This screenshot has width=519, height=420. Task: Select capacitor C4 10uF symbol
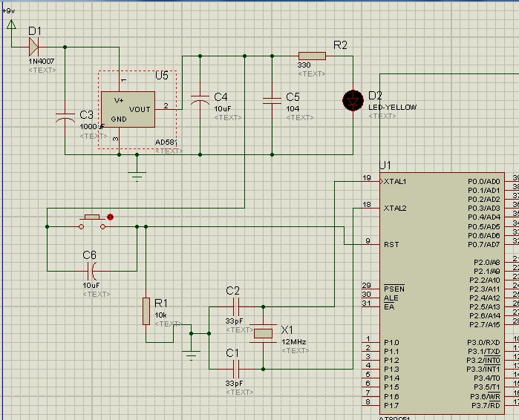(200, 99)
